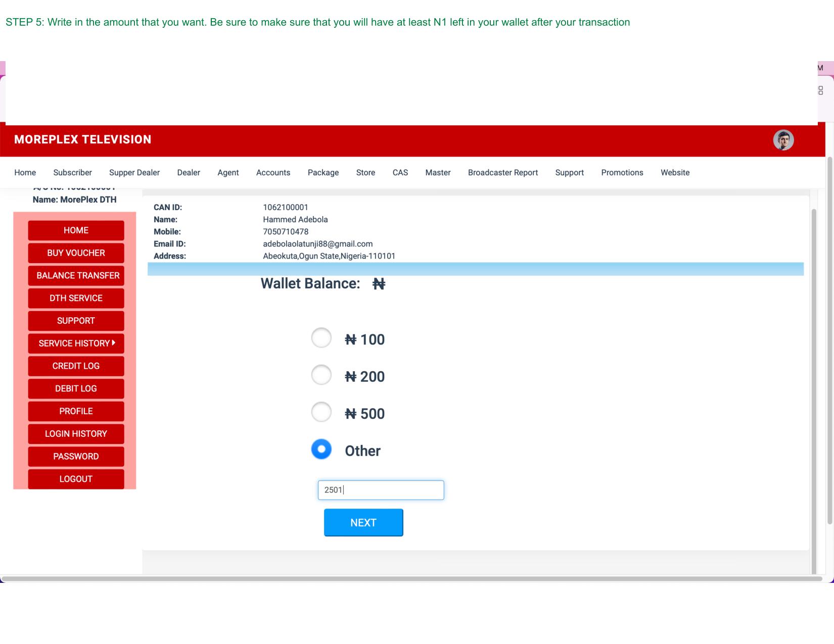Open SUPPORT in red sidebar
This screenshot has height=644, width=834.
(76, 321)
